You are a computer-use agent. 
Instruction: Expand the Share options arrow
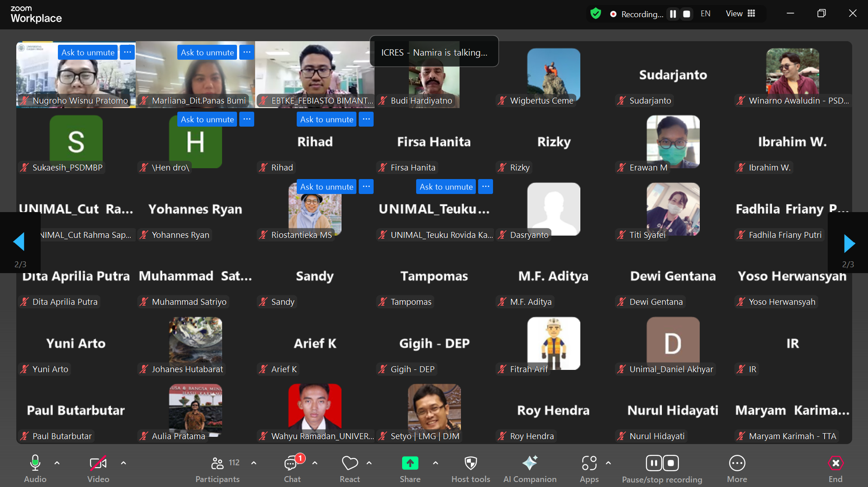pos(435,463)
